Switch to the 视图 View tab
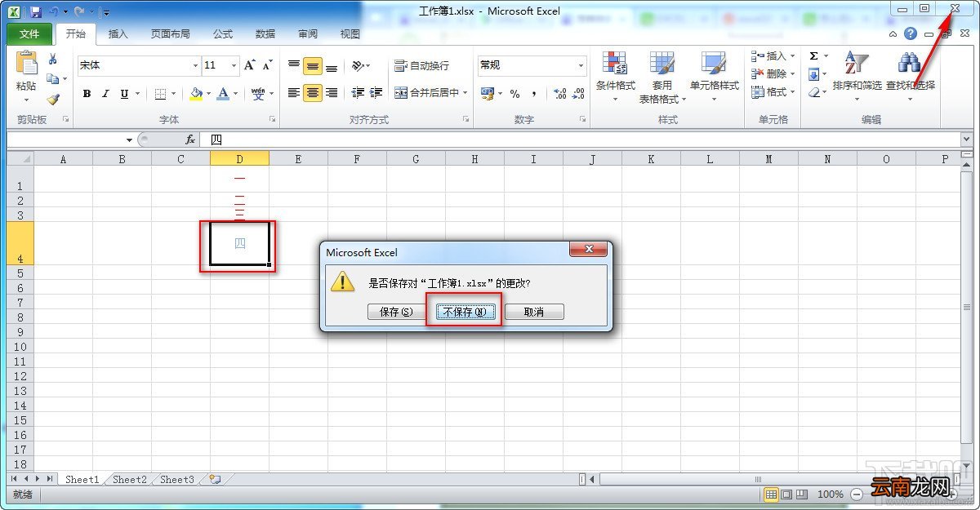Screen dimensions: 980x510 click(x=350, y=34)
